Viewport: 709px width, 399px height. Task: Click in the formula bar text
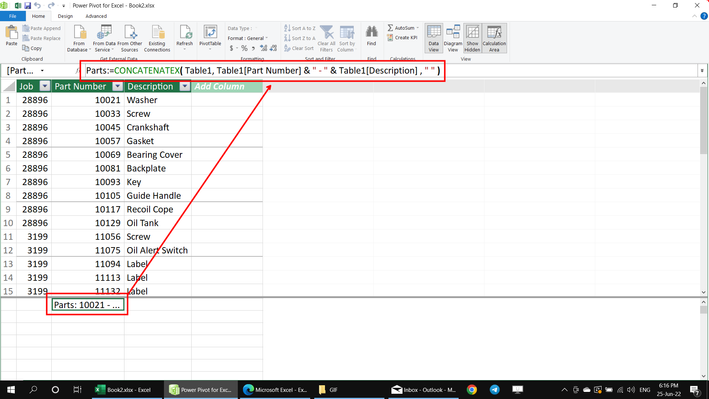263,71
